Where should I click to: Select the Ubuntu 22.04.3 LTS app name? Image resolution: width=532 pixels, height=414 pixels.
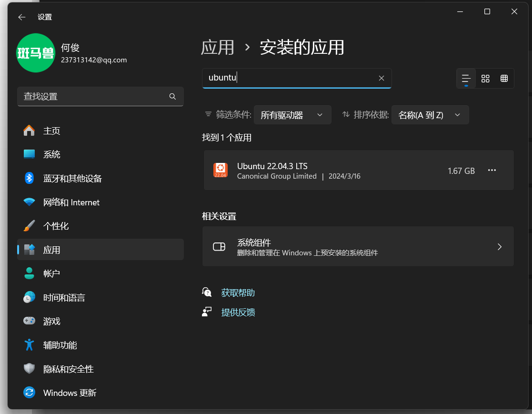pos(272,166)
